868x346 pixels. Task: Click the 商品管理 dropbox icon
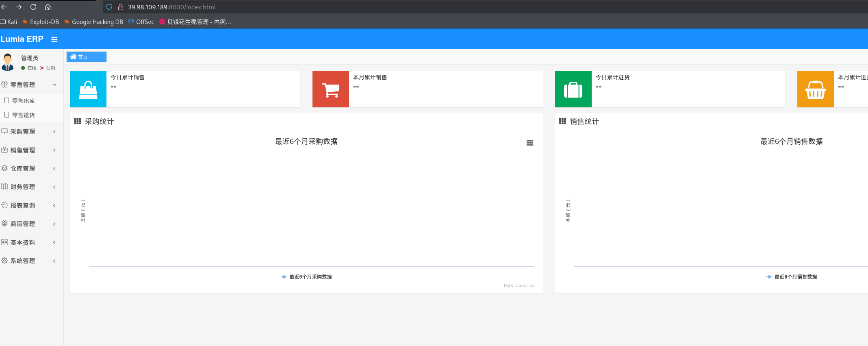(4, 224)
